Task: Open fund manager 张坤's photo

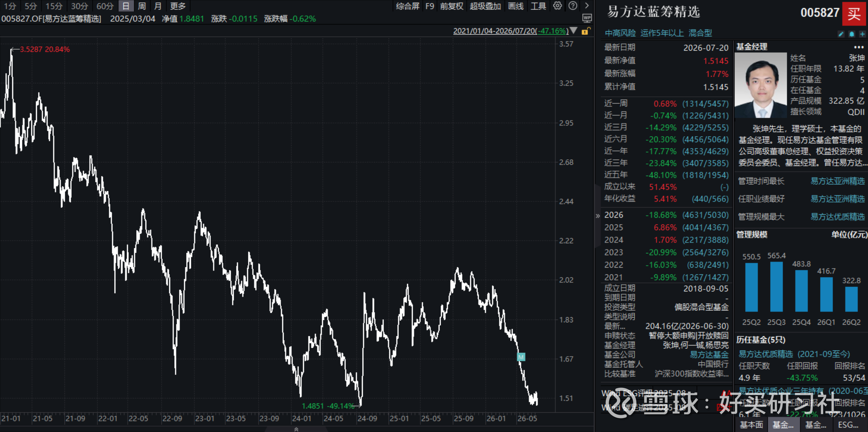Action: tap(761, 85)
